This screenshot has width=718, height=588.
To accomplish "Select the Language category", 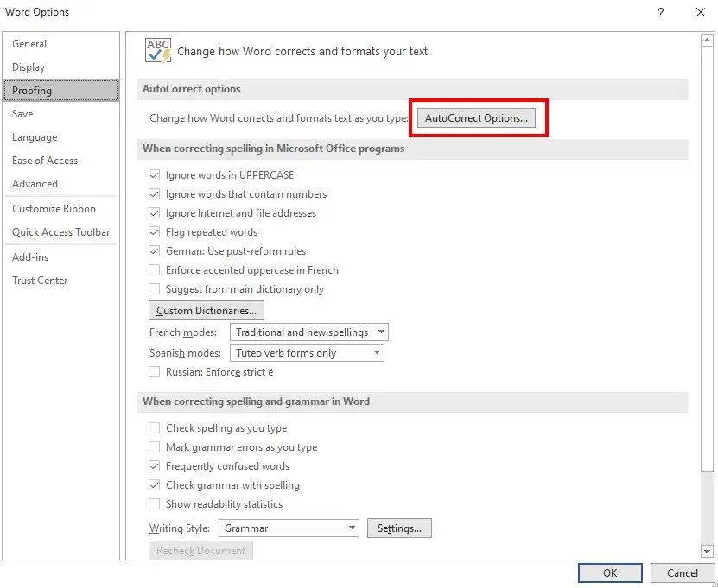I will click(60, 137).
